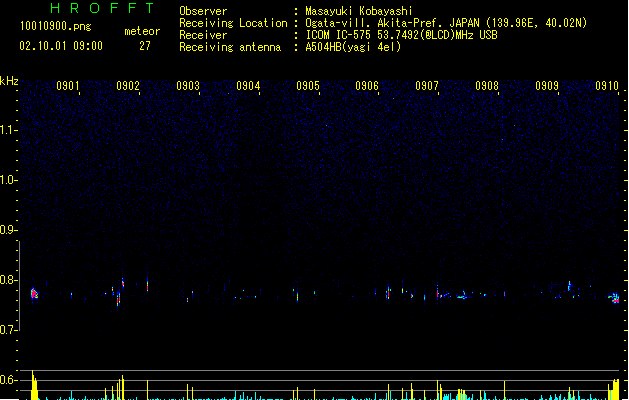
Task: Click the strong meteor echo just before 0901
Action: [34, 294]
